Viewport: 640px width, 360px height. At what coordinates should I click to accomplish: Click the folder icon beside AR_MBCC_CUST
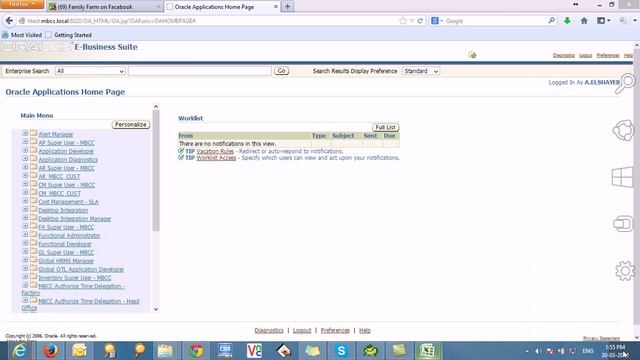[x=33, y=176]
